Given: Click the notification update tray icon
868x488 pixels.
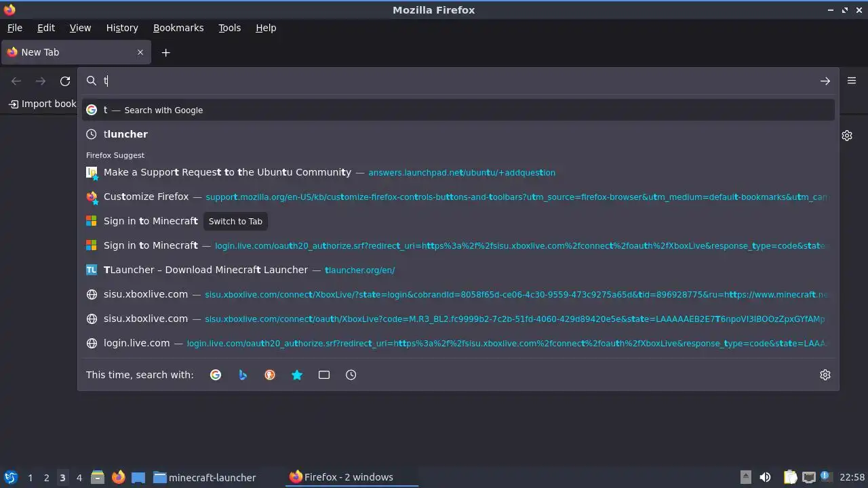Looking at the screenshot, I should [826, 477].
